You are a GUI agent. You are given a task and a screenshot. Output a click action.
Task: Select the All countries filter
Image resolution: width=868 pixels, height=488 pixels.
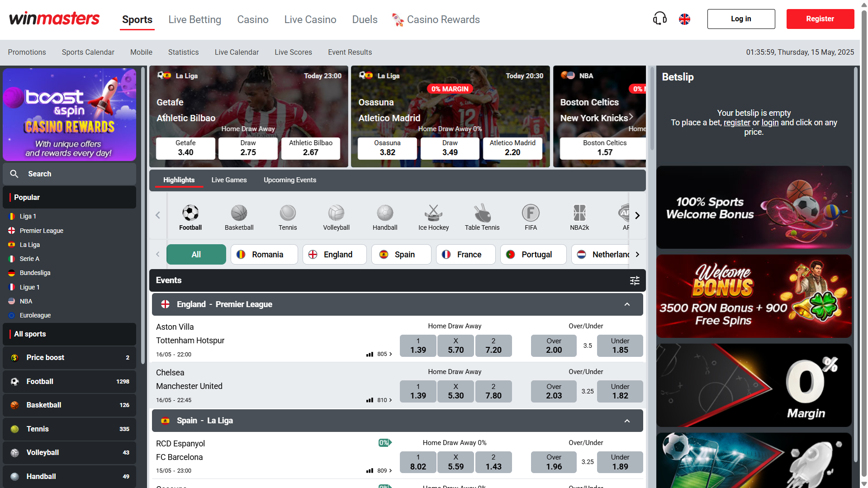pos(196,255)
